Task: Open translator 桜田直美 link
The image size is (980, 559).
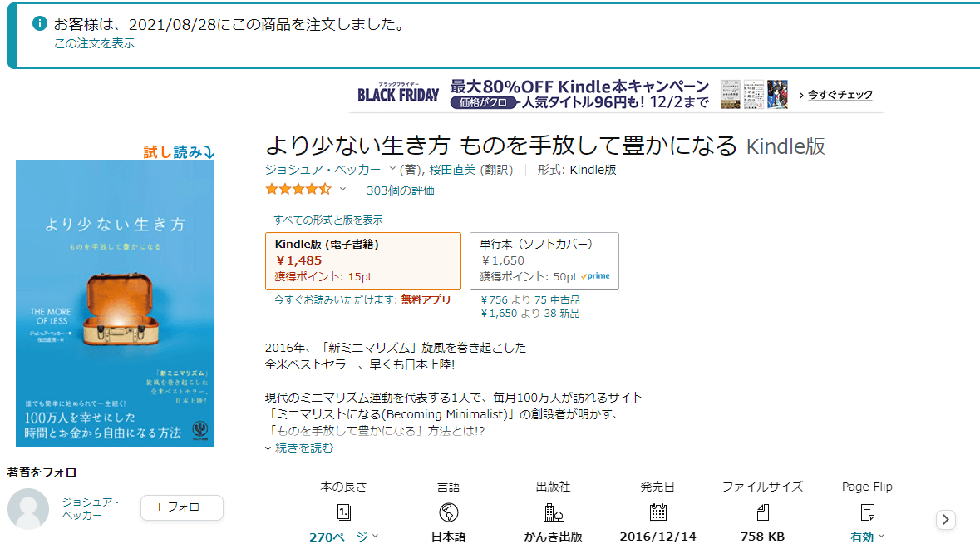Action: point(452,170)
